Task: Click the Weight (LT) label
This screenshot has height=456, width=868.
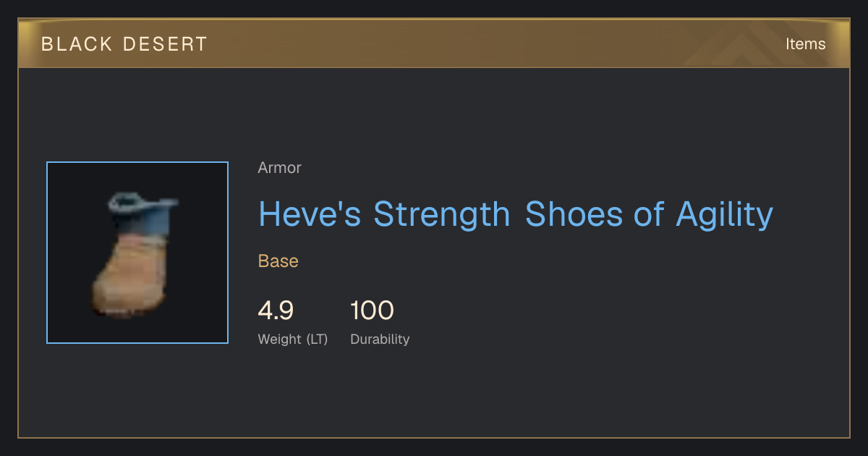Action: [x=293, y=339]
